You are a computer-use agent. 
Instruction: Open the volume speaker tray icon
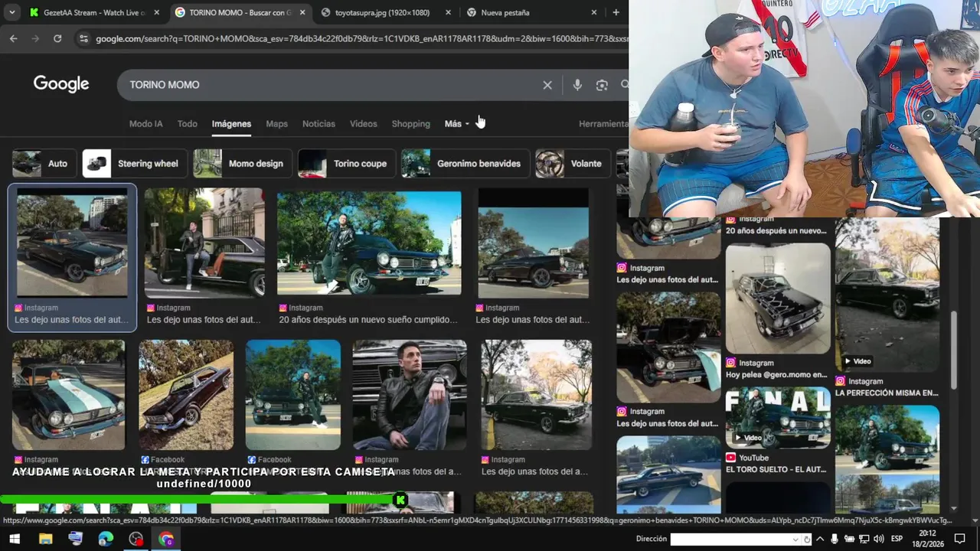[x=878, y=539]
